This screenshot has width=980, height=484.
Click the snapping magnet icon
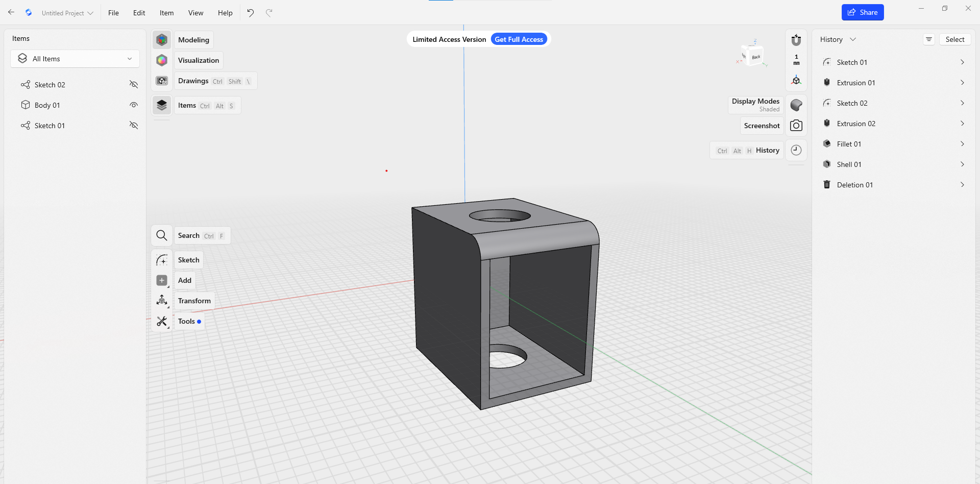tap(796, 40)
